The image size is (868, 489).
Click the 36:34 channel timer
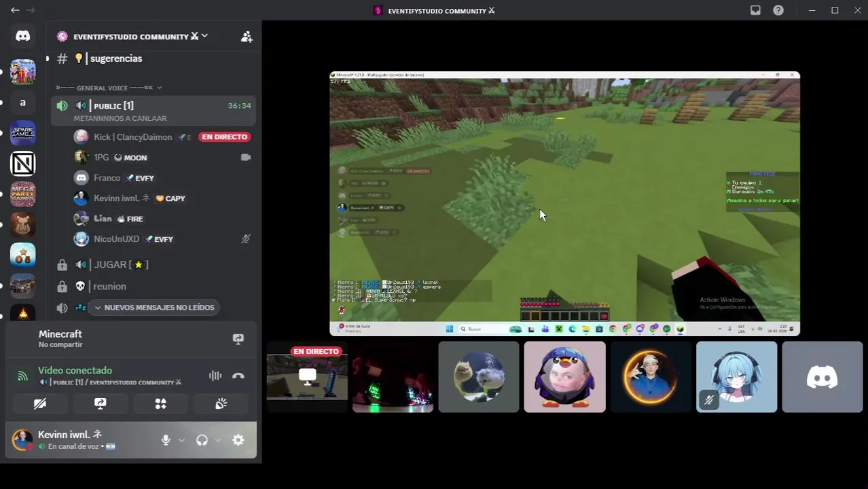click(x=240, y=105)
